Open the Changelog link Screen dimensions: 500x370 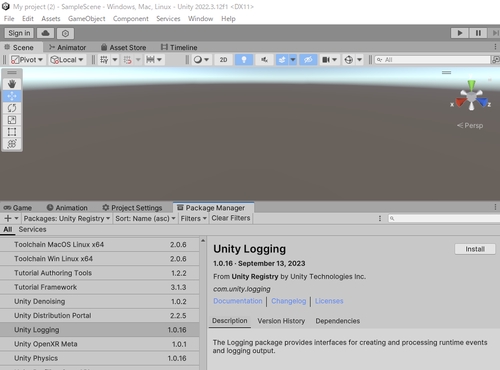point(288,301)
